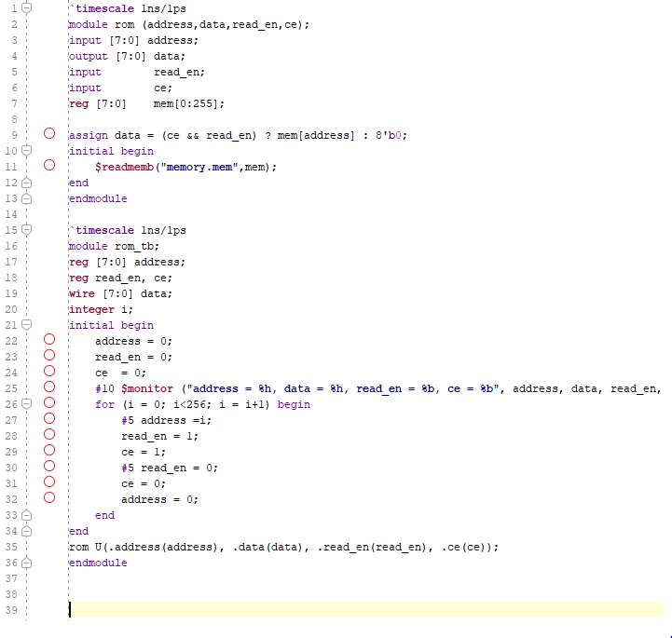Click the $monitor keyword on line 25
Viewport: 672px width, 638px height.
click(147, 388)
